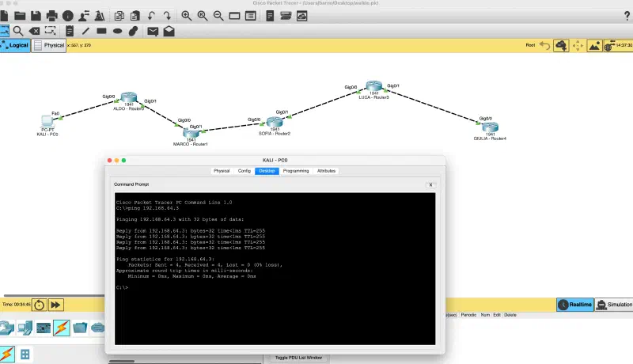The width and height of the screenshot is (633, 364).
Task: Copy selection with the copy icon
Action: pyautogui.click(x=119, y=16)
